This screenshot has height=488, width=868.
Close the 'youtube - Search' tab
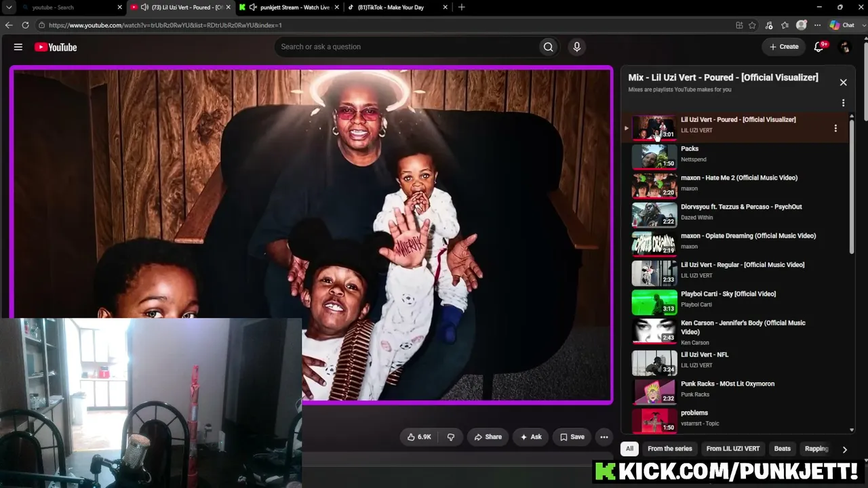(120, 7)
